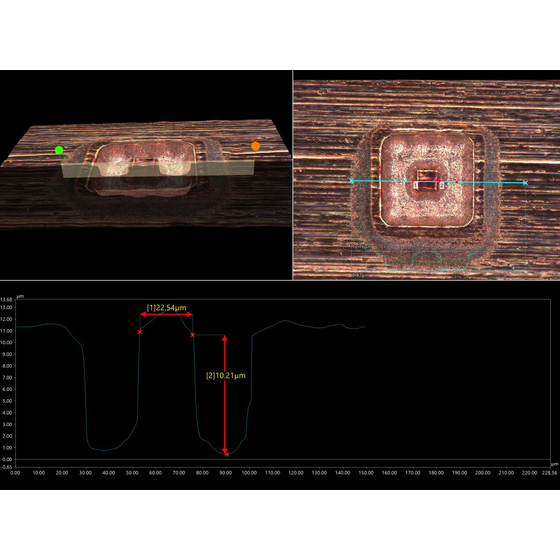
Task: Click the mini profile overlay in top view
Action: pyautogui.click(x=438, y=261)
